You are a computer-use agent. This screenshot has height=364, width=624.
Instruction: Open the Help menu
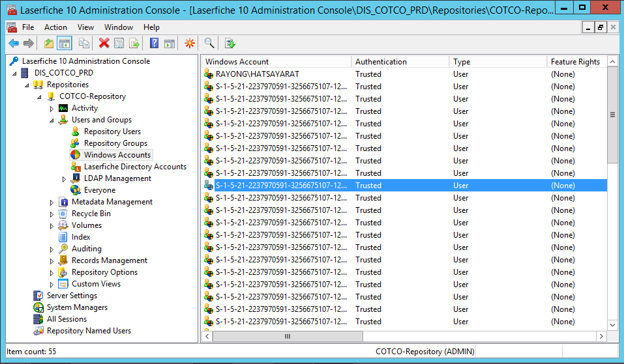pyautogui.click(x=151, y=27)
